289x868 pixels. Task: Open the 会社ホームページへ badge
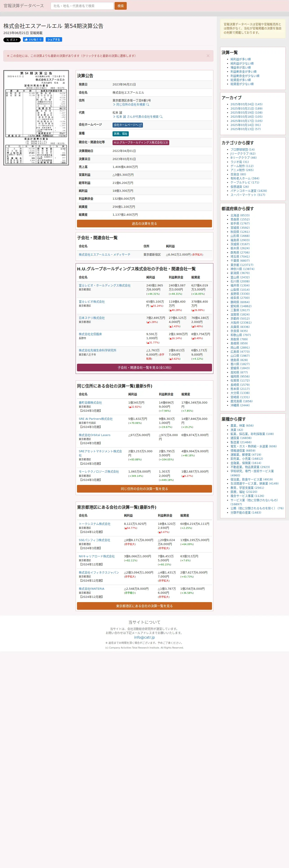point(128,125)
